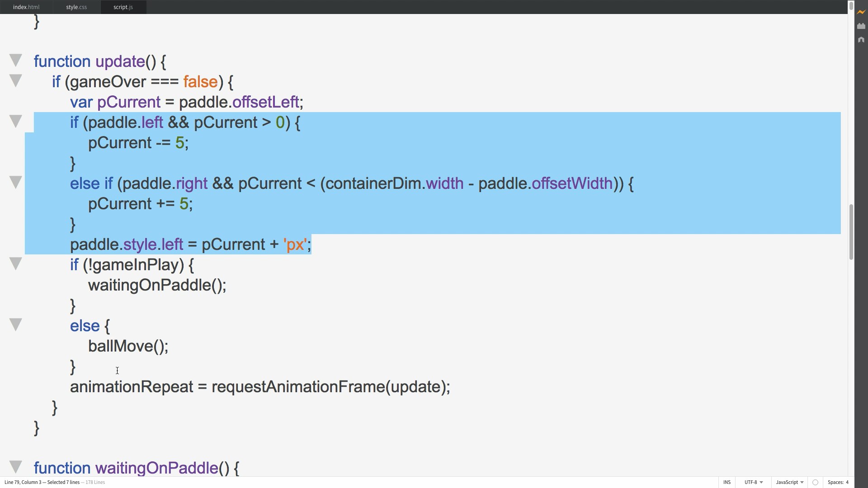Click the 'pCurrent -= 5;' line
This screenshot has height=488, width=868.
(x=138, y=143)
